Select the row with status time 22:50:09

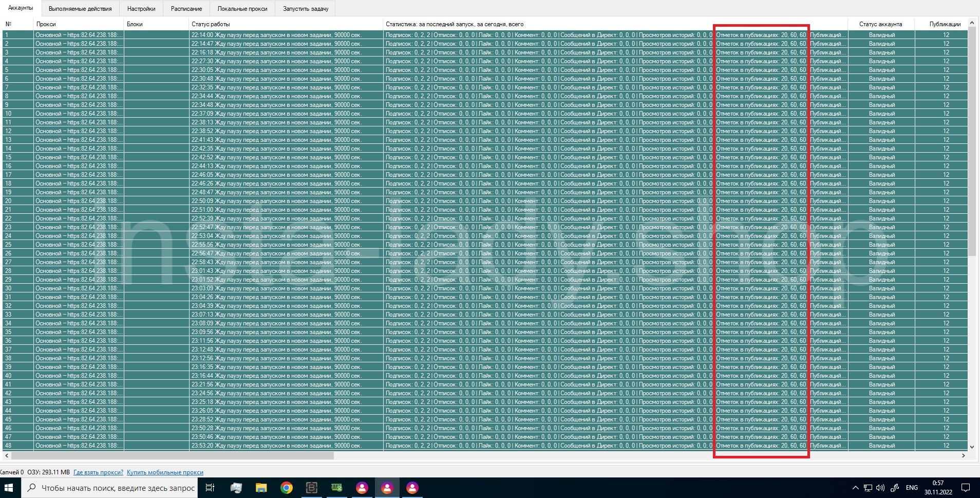tap(485, 201)
